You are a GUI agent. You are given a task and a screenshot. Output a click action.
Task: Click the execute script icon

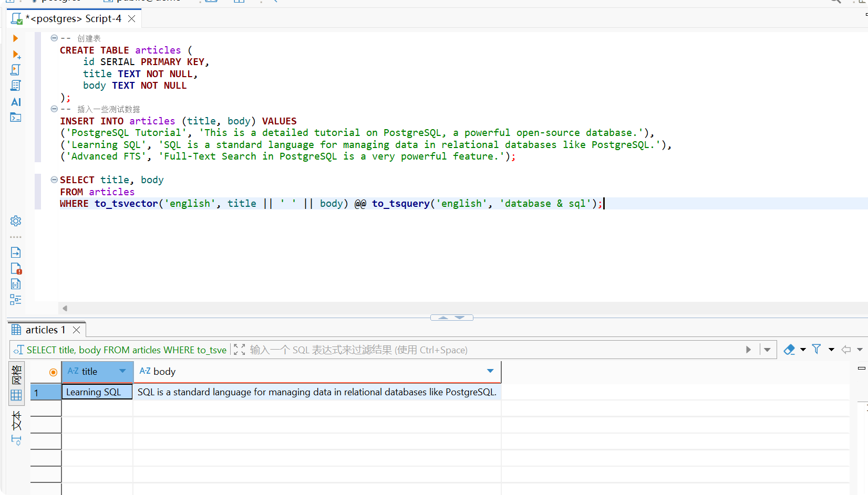(16, 70)
